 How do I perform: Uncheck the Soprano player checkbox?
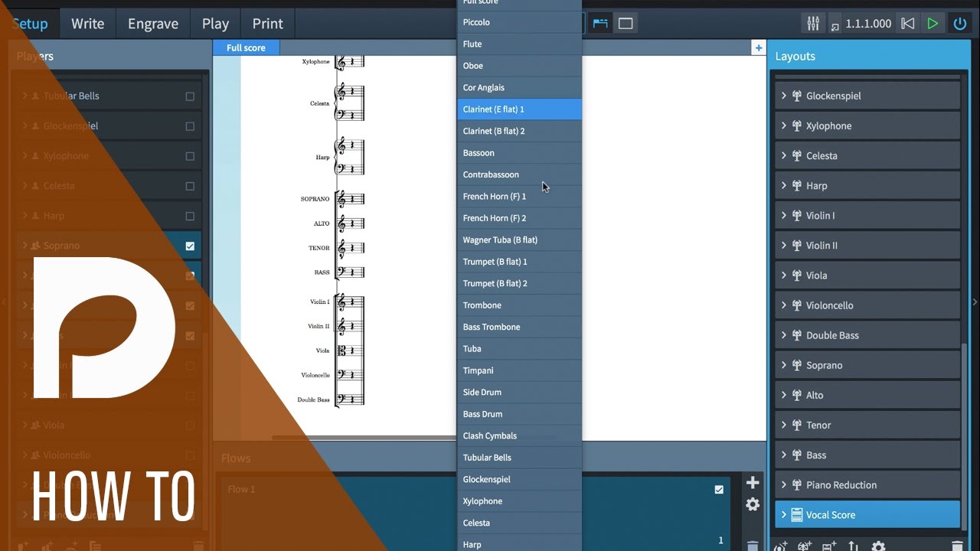point(190,246)
